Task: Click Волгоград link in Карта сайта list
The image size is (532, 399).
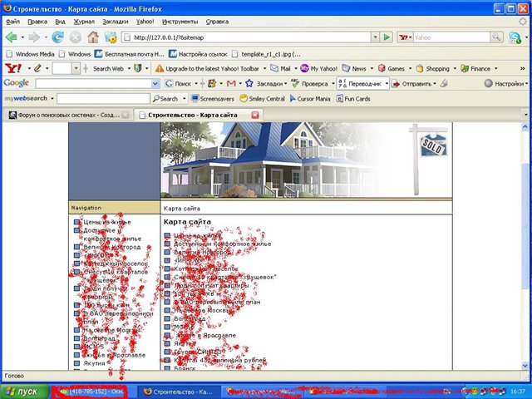Action: pyautogui.click(x=190, y=318)
